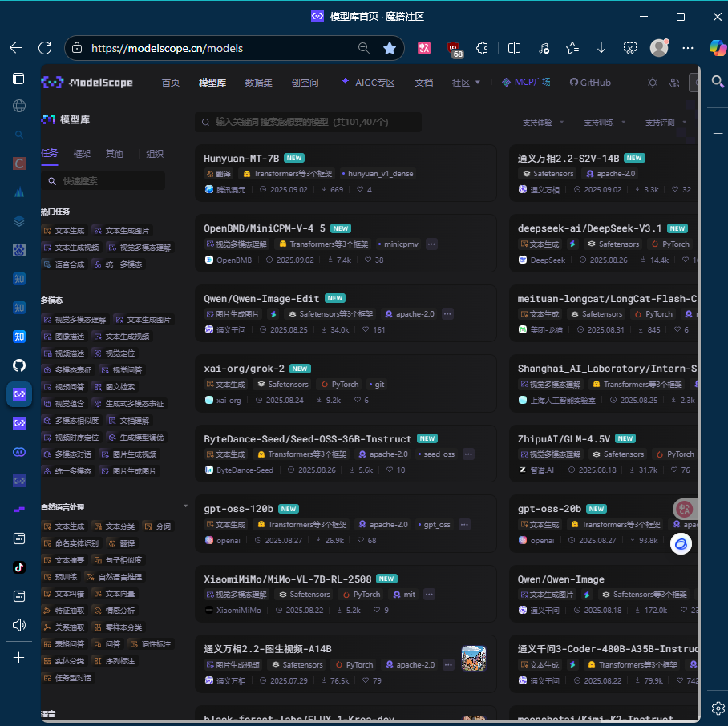Open the ZhipuAI/GLM-4.5V model card
The width and height of the screenshot is (728, 726).
604,454
